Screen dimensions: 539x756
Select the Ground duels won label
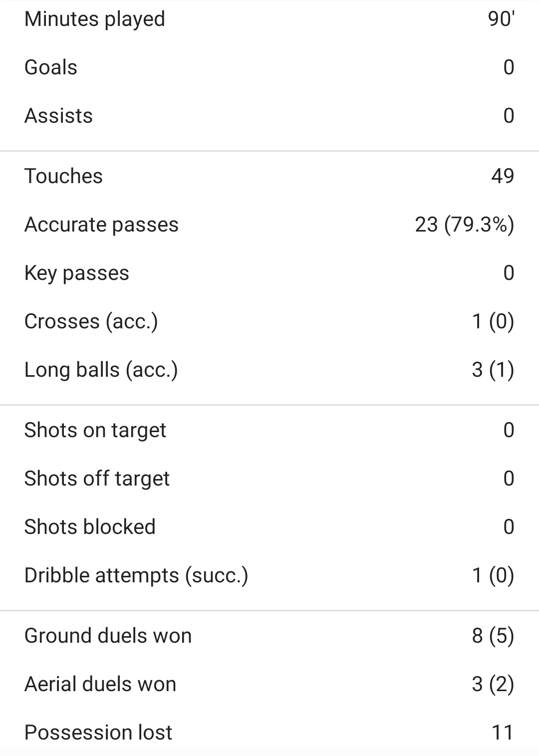(108, 636)
